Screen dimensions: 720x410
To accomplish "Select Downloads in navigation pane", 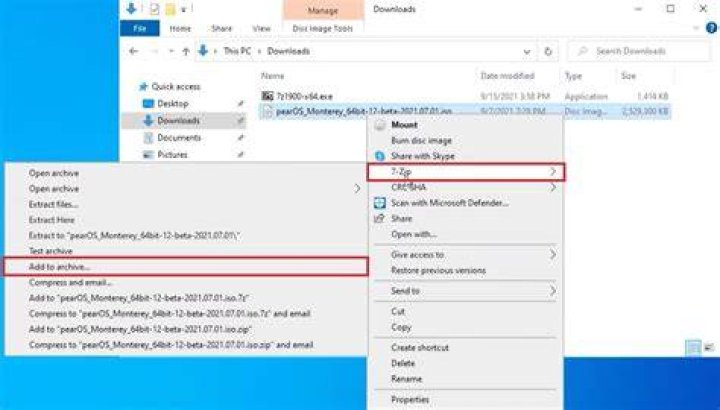I will click(178, 121).
